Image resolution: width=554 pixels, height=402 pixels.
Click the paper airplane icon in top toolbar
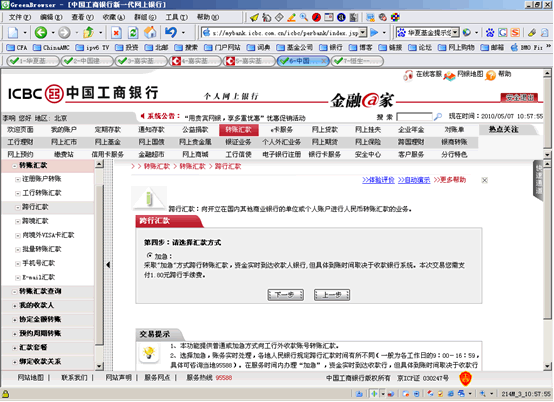click(254, 17)
